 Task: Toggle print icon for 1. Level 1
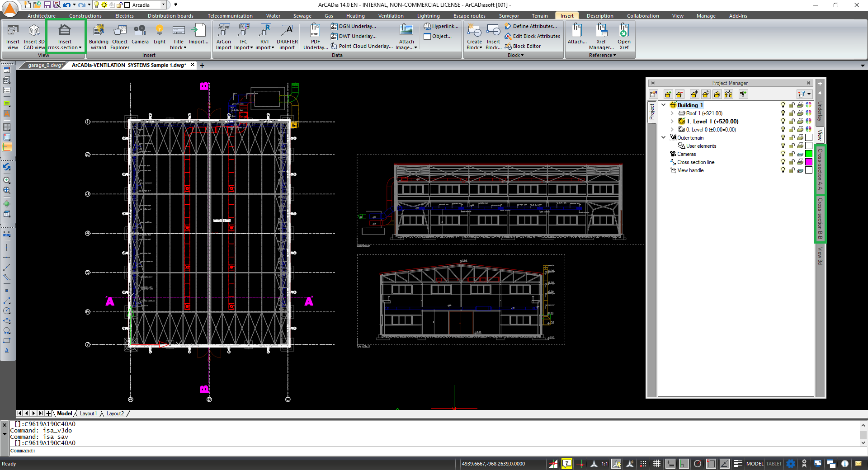click(x=800, y=121)
